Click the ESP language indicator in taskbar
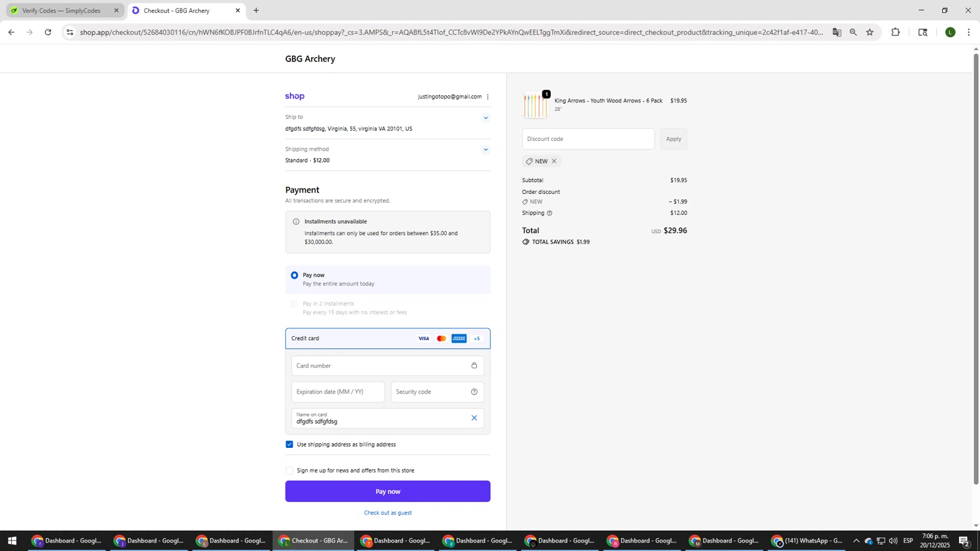This screenshot has width=980, height=551. (x=908, y=541)
